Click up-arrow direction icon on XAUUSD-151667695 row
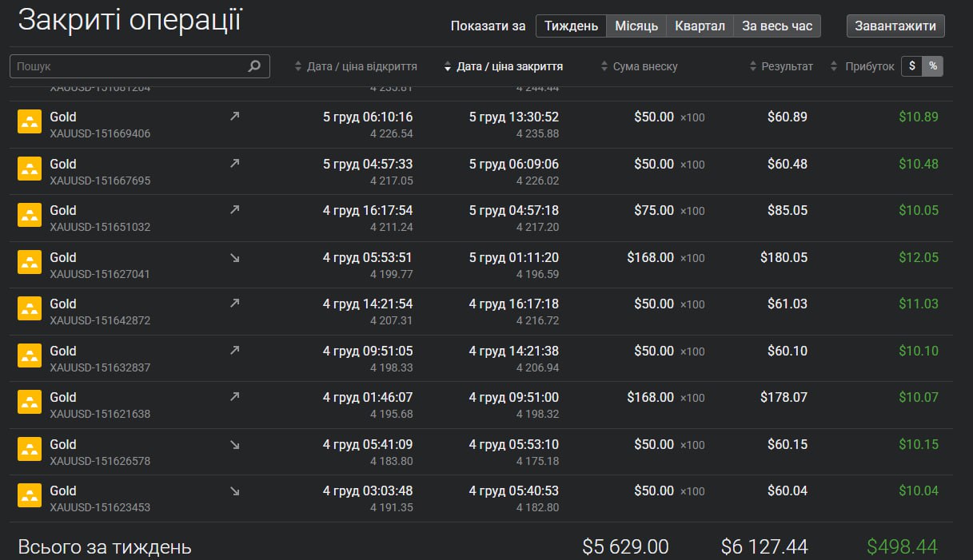 (x=234, y=163)
